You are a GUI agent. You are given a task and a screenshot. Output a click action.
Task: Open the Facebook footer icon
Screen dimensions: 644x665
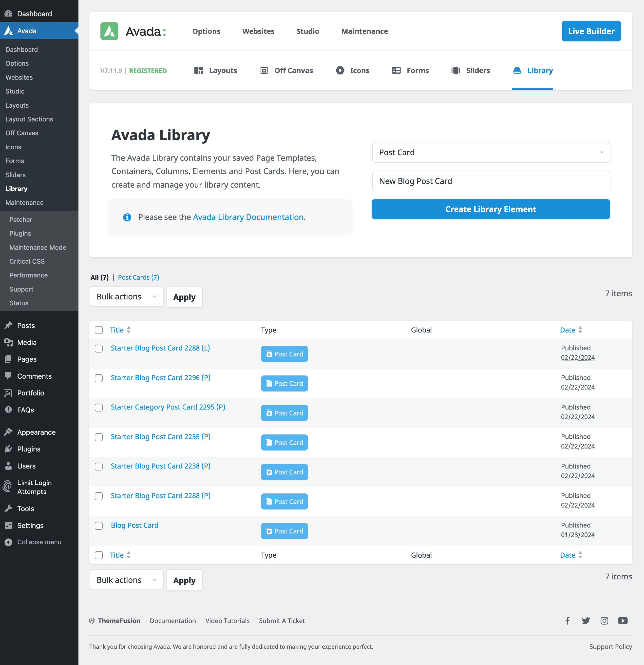pos(567,621)
